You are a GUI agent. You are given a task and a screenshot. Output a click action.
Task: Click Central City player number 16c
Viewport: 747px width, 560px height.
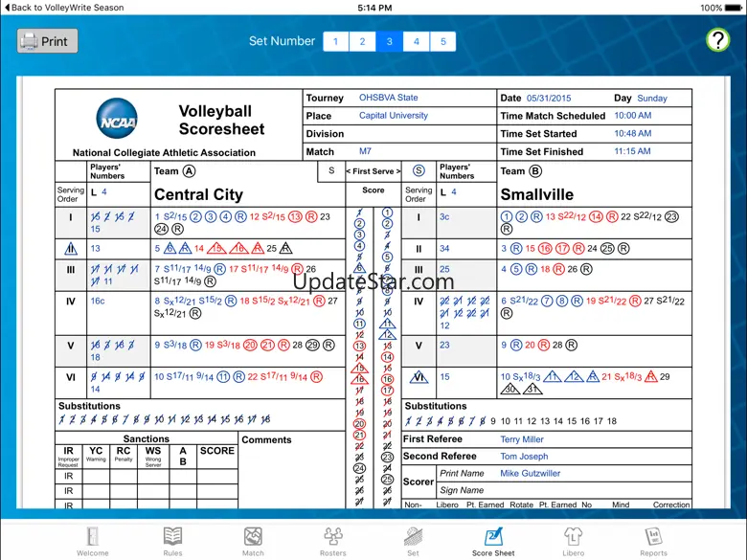pyautogui.click(x=98, y=301)
